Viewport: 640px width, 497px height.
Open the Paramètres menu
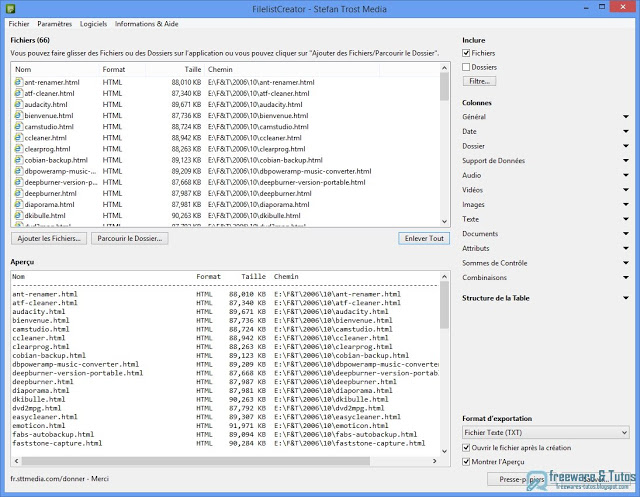(54, 22)
